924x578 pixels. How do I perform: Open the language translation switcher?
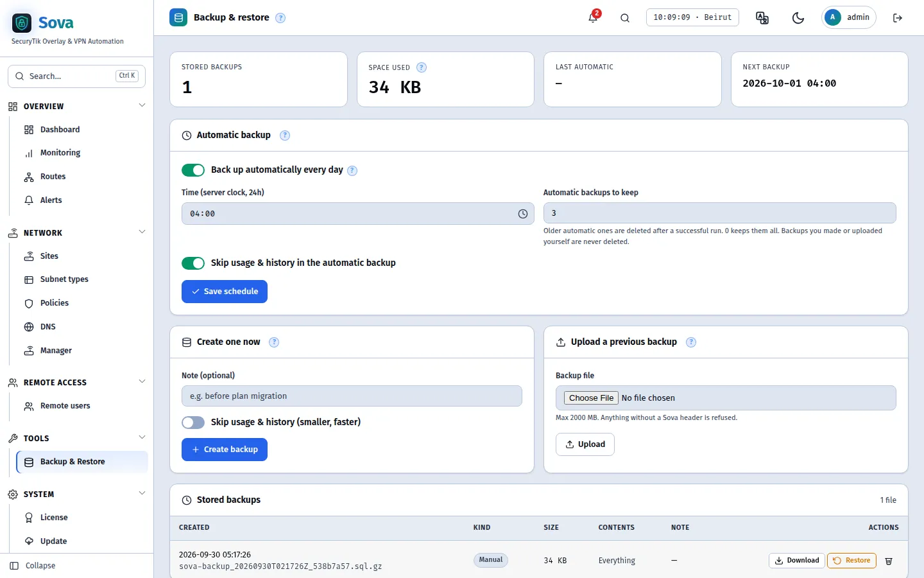click(762, 18)
